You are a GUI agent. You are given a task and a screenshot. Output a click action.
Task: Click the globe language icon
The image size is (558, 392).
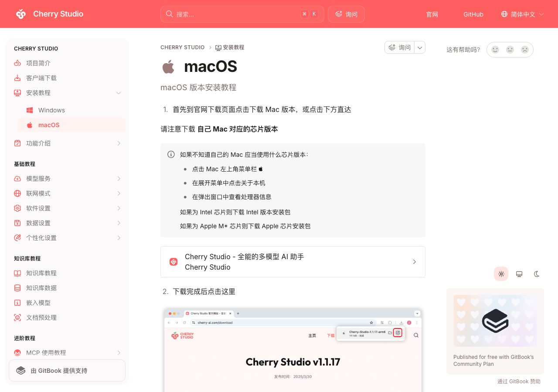(x=504, y=14)
